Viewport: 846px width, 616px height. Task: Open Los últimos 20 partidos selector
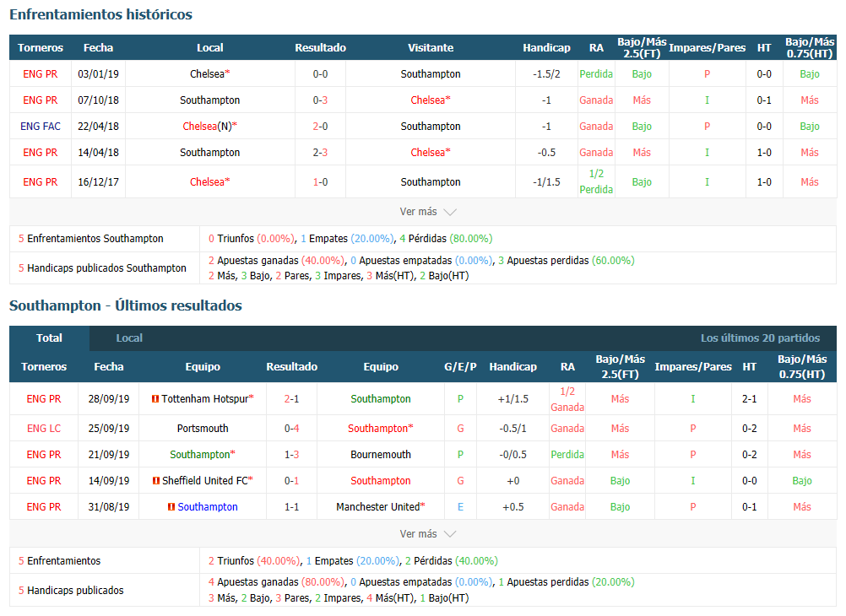click(760, 338)
